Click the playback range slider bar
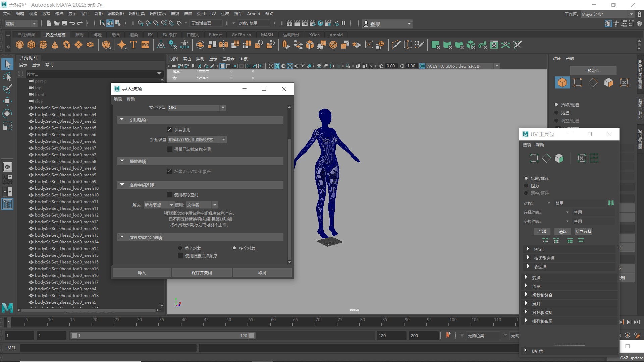The width and height of the screenshot is (644, 362). click(x=163, y=336)
